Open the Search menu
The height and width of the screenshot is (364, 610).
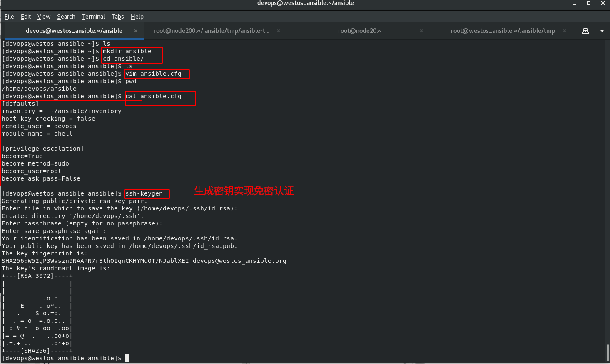coord(66,17)
